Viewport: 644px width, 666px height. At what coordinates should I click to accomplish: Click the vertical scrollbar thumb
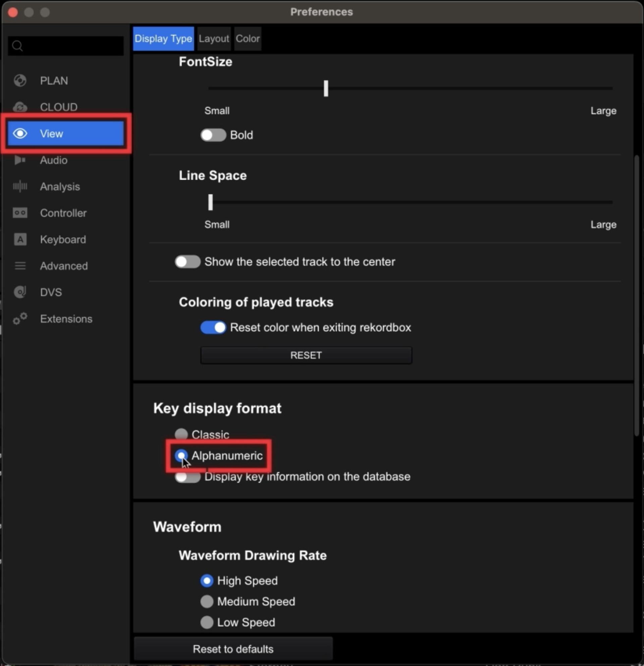click(x=637, y=296)
